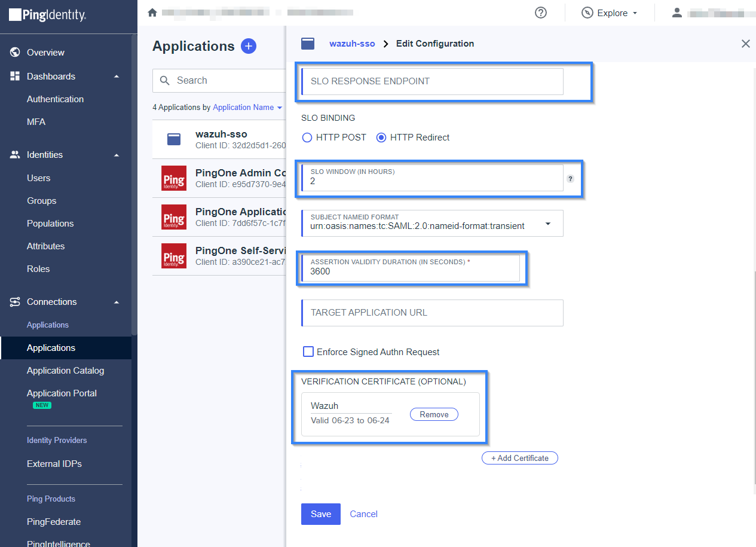Open PingFederate in sidebar

(54, 522)
